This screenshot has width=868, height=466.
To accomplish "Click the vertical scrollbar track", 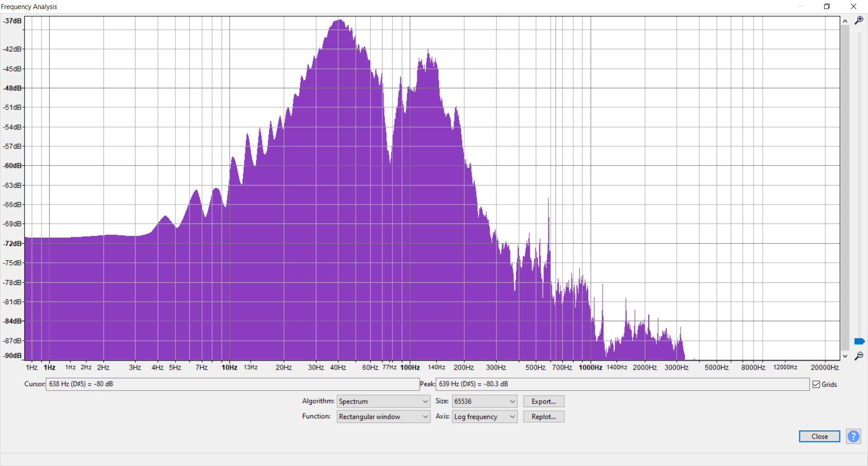I will (845, 188).
